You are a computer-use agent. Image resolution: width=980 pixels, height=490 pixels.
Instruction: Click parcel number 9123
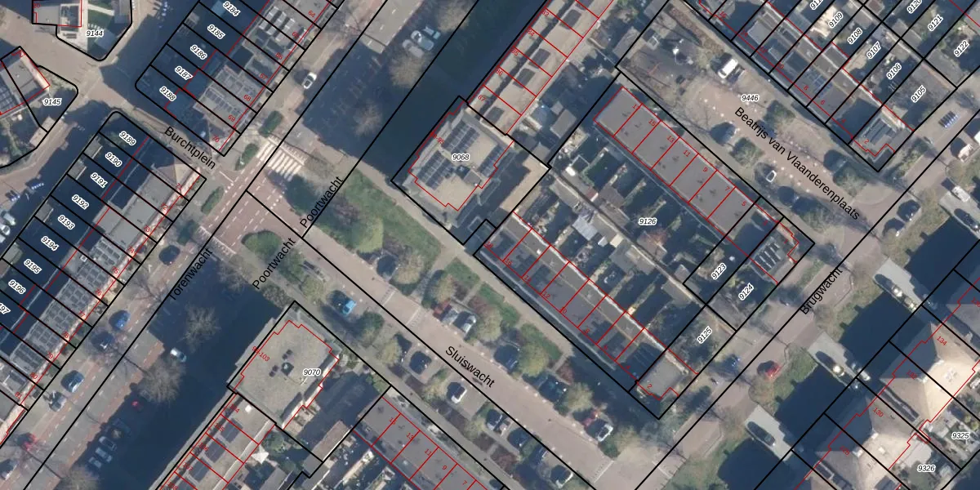719,269
